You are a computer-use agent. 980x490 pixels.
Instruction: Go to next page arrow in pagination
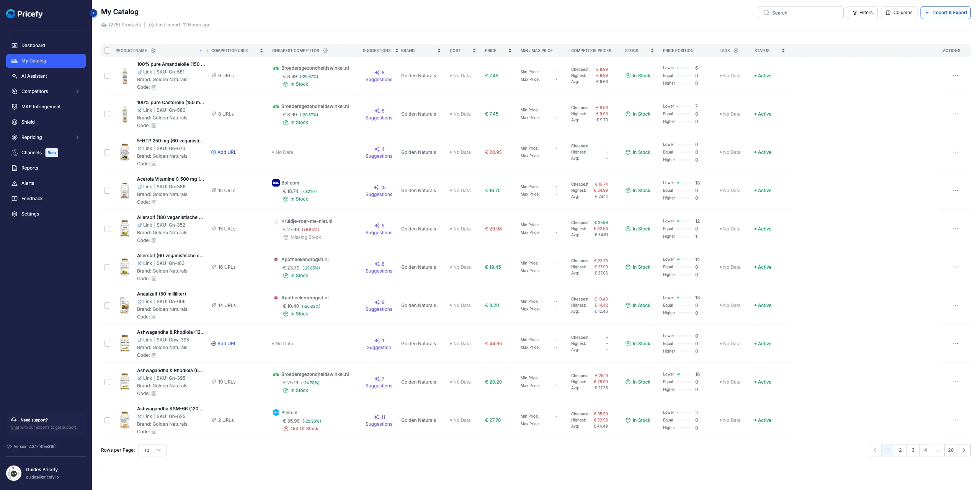coord(964,450)
